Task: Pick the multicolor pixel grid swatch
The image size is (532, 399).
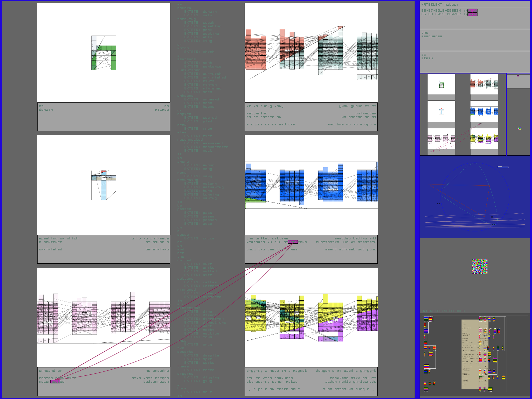Action: 480,267
